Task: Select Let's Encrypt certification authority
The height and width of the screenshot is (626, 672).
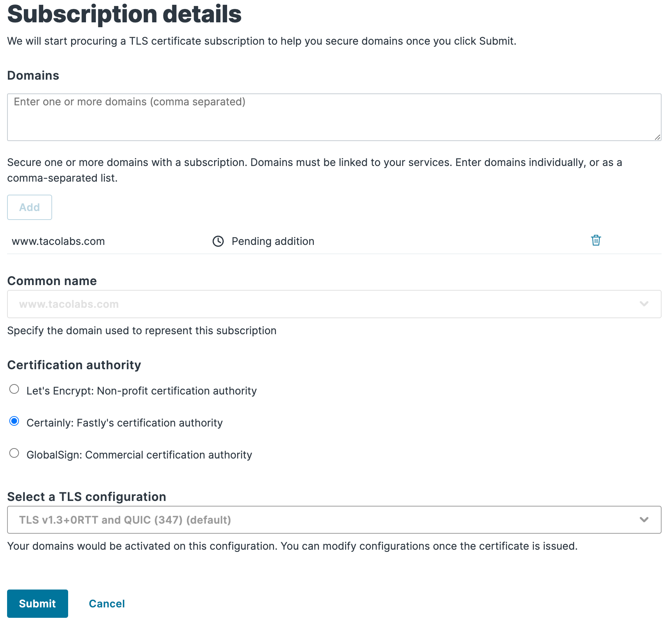Action: (14, 389)
